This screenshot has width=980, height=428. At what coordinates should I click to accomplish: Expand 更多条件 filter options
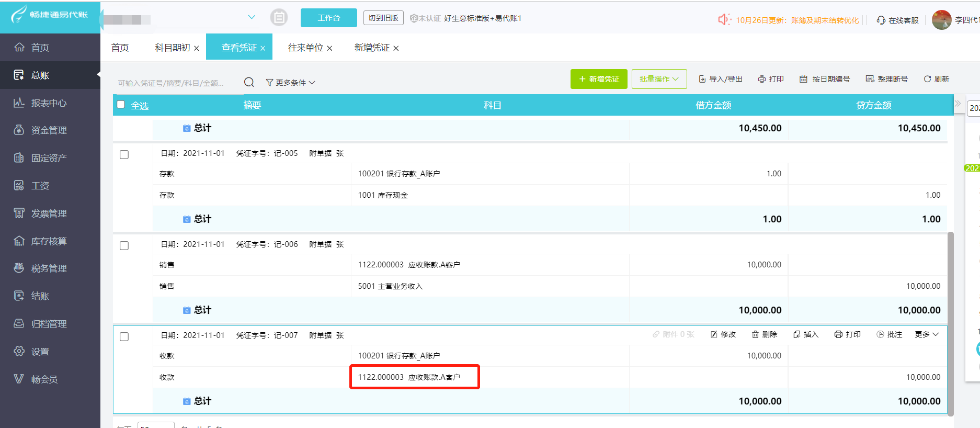coord(290,83)
